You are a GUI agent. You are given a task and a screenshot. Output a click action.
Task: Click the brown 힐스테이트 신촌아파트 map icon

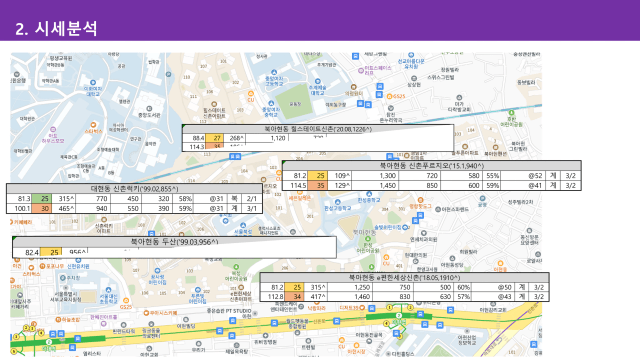213,104
